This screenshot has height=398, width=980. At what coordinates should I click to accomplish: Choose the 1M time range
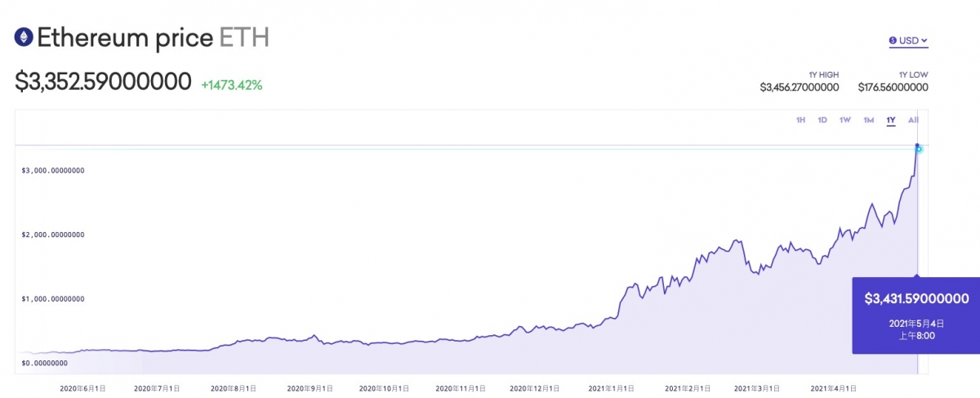click(868, 120)
